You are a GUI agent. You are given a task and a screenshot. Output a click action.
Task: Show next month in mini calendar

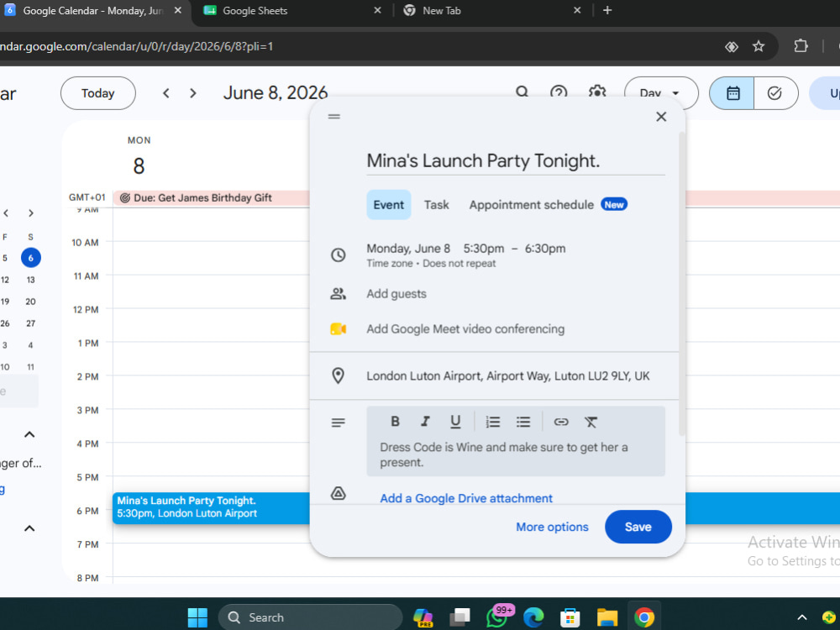click(x=31, y=213)
